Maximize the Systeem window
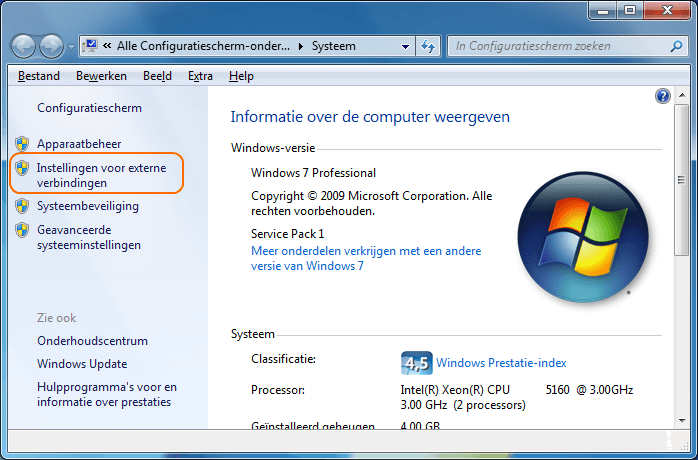The width and height of the screenshot is (698, 460). click(630, 11)
